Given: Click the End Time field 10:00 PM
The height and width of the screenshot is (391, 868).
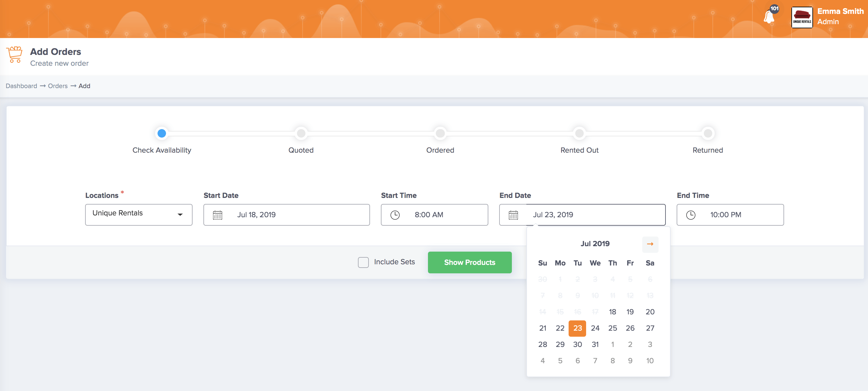Looking at the screenshot, I should click(730, 215).
